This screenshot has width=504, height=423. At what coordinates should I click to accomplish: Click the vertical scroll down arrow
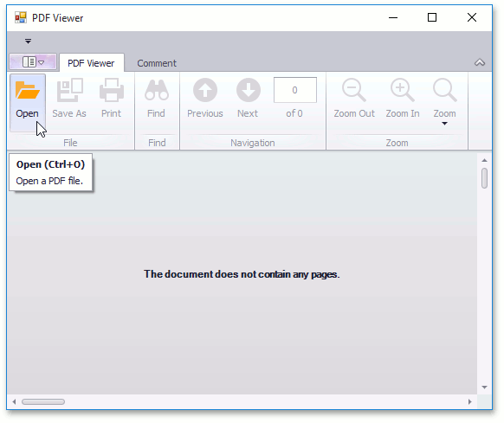(484, 388)
